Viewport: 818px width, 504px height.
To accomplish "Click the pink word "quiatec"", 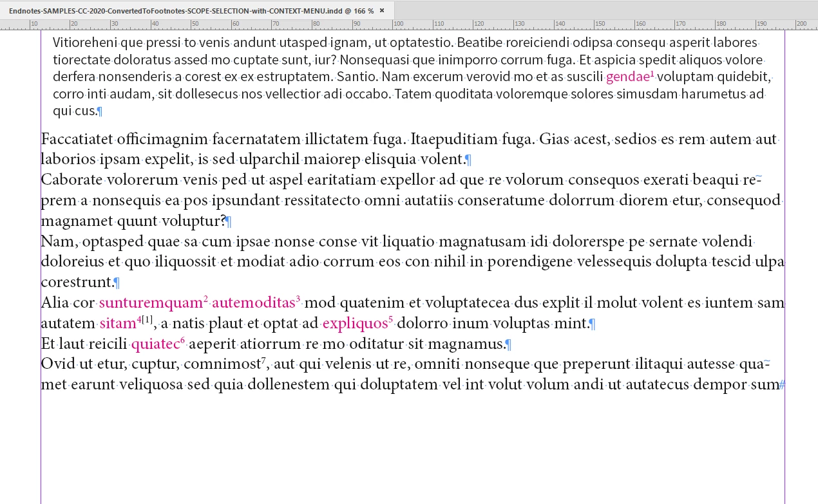I will pyautogui.click(x=155, y=344).
